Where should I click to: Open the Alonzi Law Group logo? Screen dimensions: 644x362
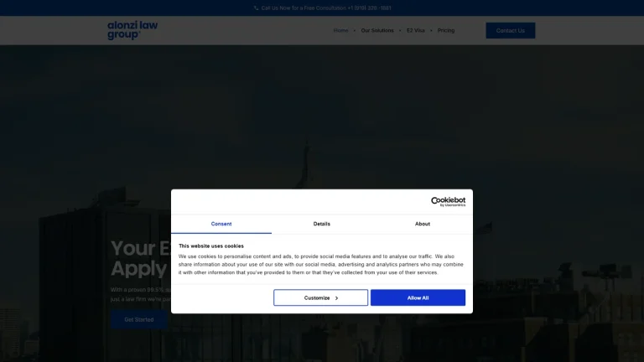click(132, 30)
